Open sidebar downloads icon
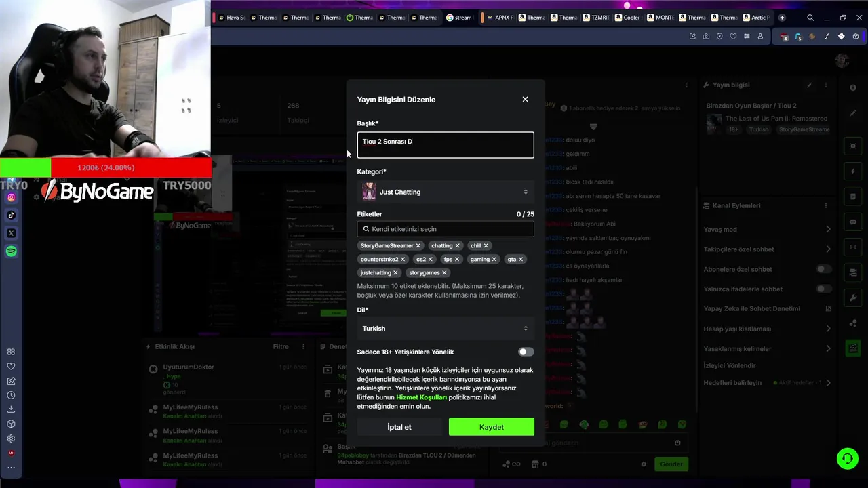Image resolution: width=868 pixels, height=488 pixels. click(11, 409)
